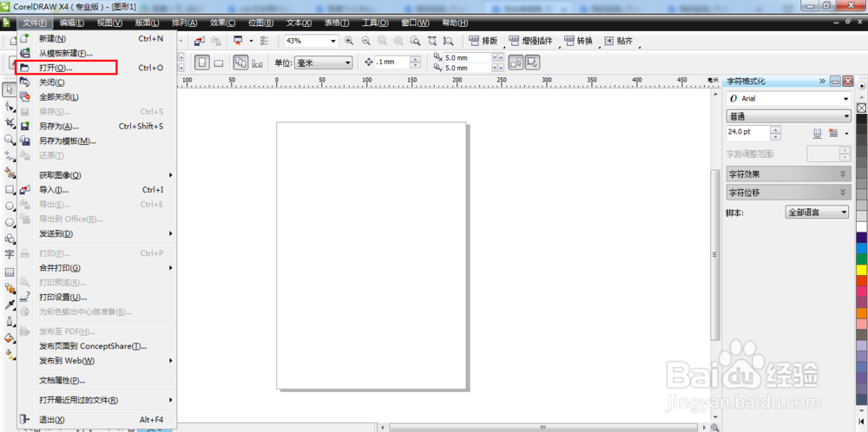The image size is (868, 432).
Task: Select the Zoom tool in the toolbox
Action: 10,139
